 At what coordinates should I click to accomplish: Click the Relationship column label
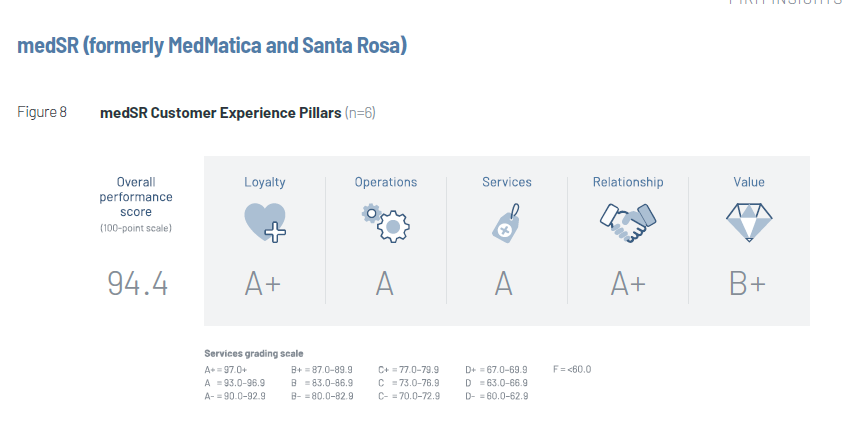point(628,182)
